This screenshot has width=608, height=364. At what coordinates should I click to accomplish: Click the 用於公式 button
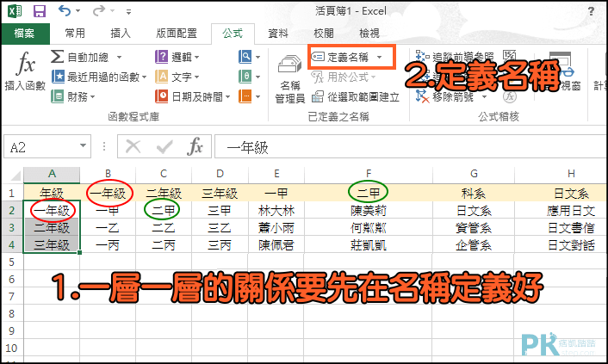(344, 77)
